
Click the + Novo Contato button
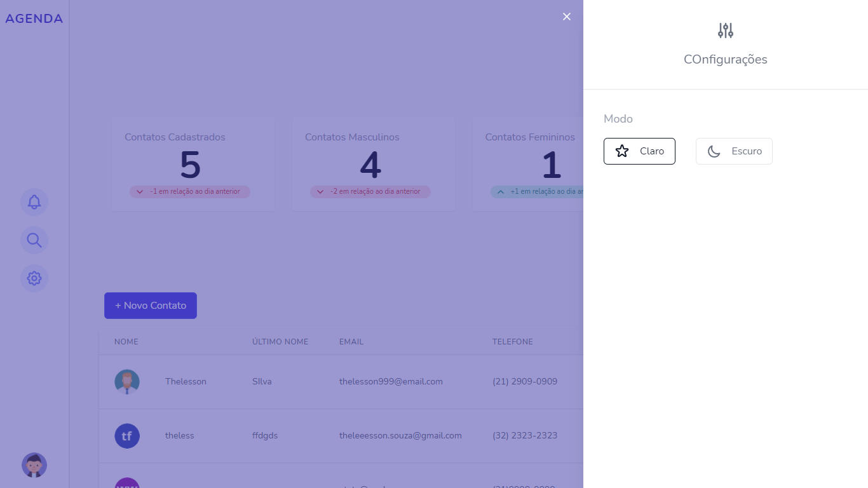[x=151, y=306]
